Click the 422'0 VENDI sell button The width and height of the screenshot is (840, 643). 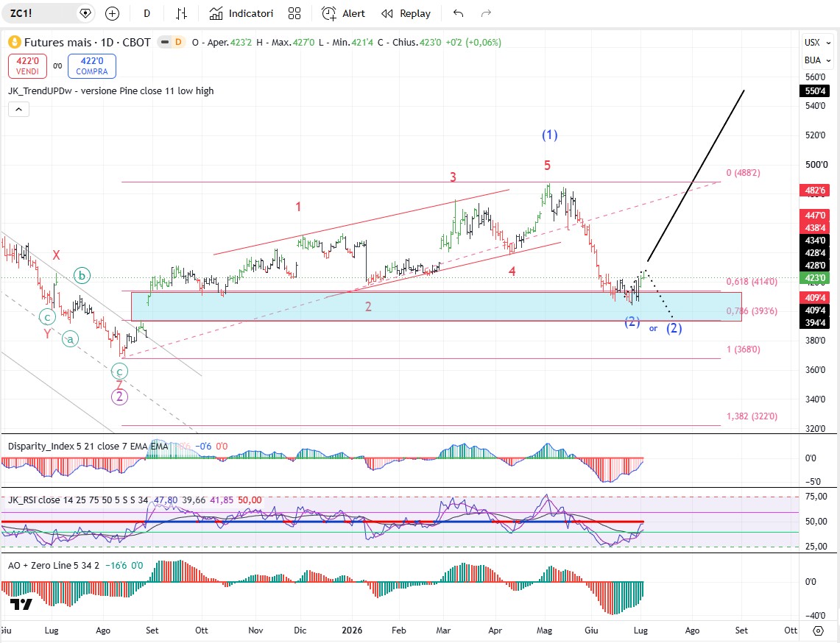coord(27,66)
